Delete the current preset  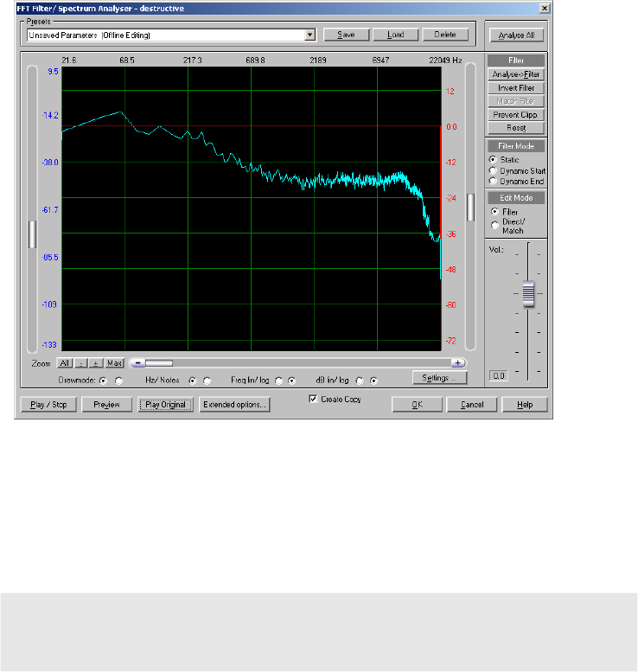coord(445,35)
